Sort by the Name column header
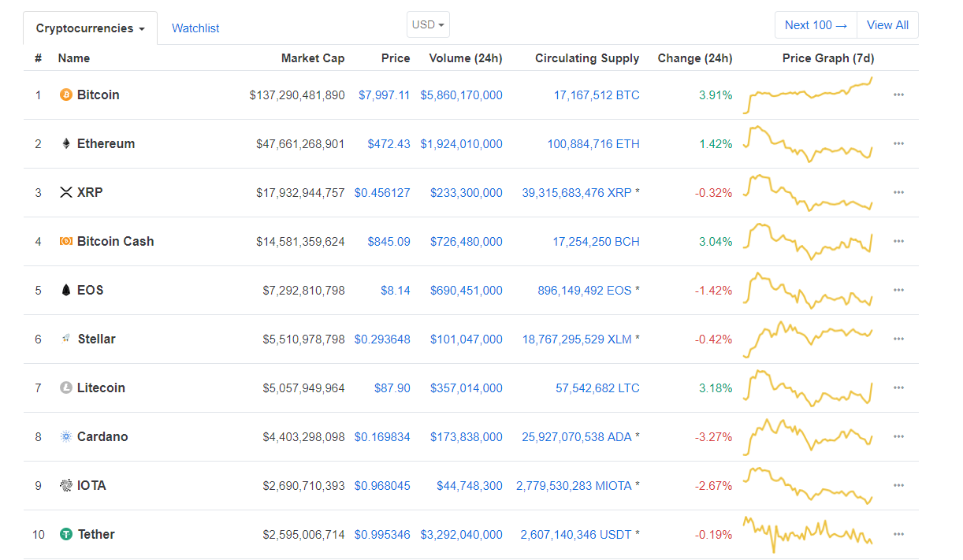Screen dimensions: 963x560 point(74,58)
